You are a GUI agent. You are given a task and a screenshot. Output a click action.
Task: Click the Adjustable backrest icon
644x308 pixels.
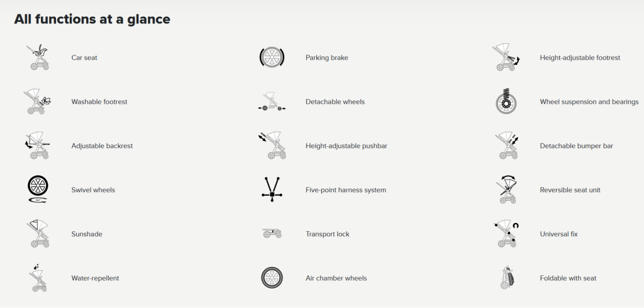click(x=38, y=145)
